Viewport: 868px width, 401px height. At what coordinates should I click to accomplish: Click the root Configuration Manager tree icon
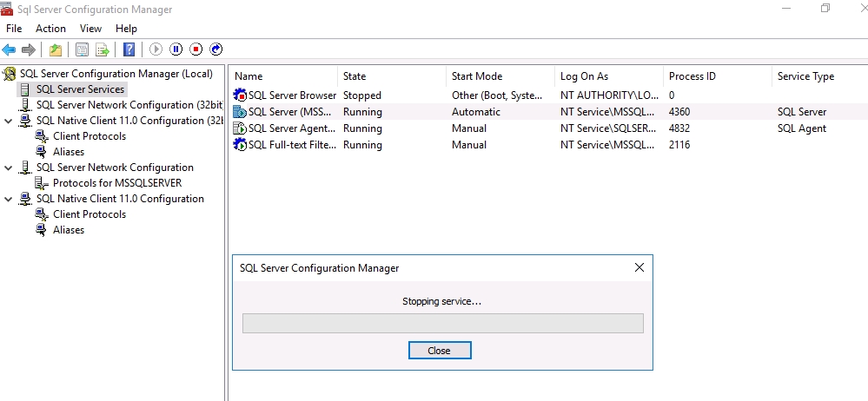click(x=10, y=74)
